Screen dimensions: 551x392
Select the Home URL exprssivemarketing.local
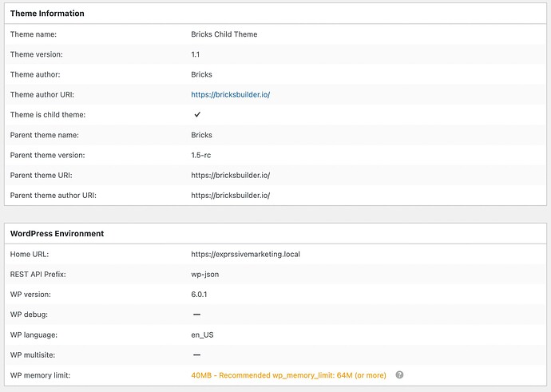(246, 255)
